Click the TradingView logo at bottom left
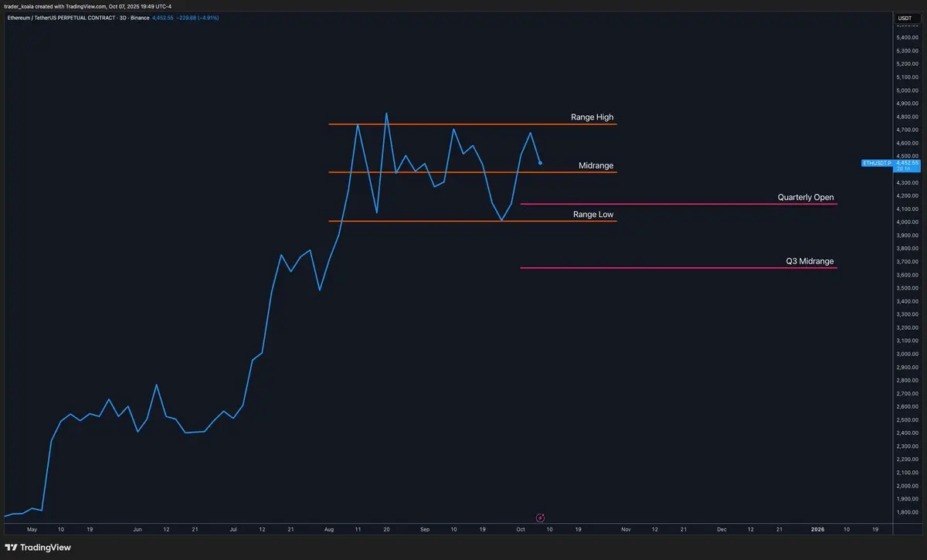This screenshot has width=927, height=560. point(39,547)
